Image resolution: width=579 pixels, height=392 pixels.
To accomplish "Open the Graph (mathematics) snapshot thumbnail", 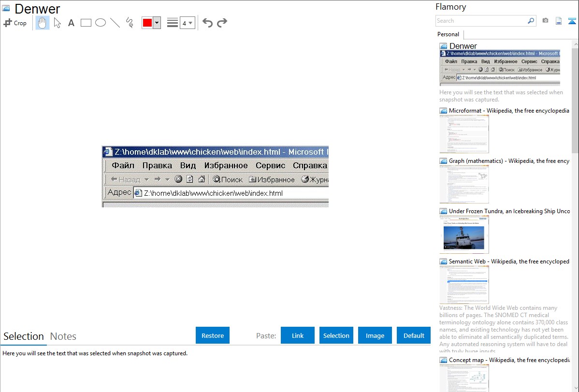I will tap(464, 184).
